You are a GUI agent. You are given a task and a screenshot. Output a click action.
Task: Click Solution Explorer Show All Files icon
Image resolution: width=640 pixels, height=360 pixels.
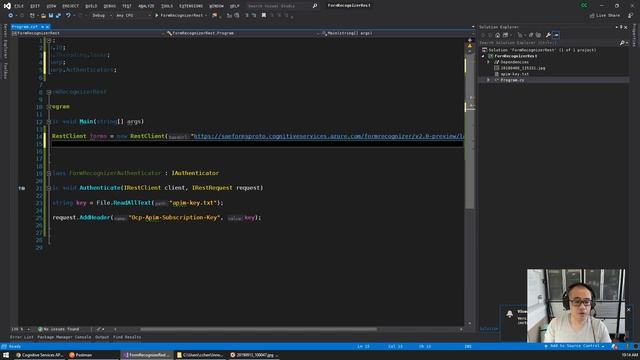[x=538, y=35]
